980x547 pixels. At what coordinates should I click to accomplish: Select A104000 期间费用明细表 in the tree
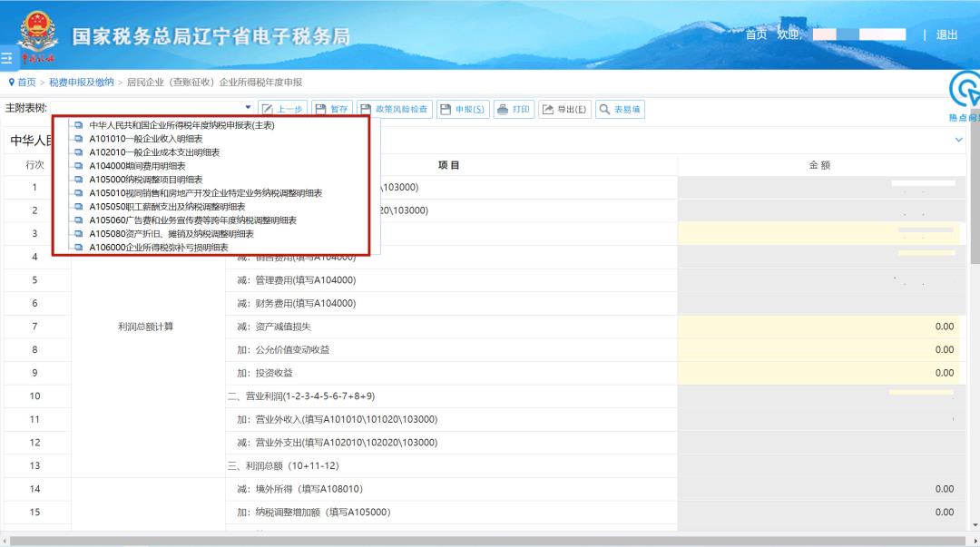click(137, 166)
